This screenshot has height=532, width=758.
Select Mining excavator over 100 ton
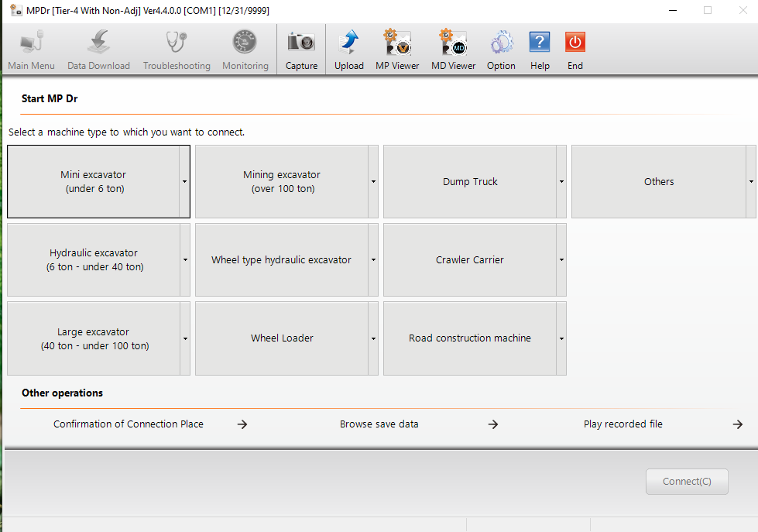coord(281,181)
